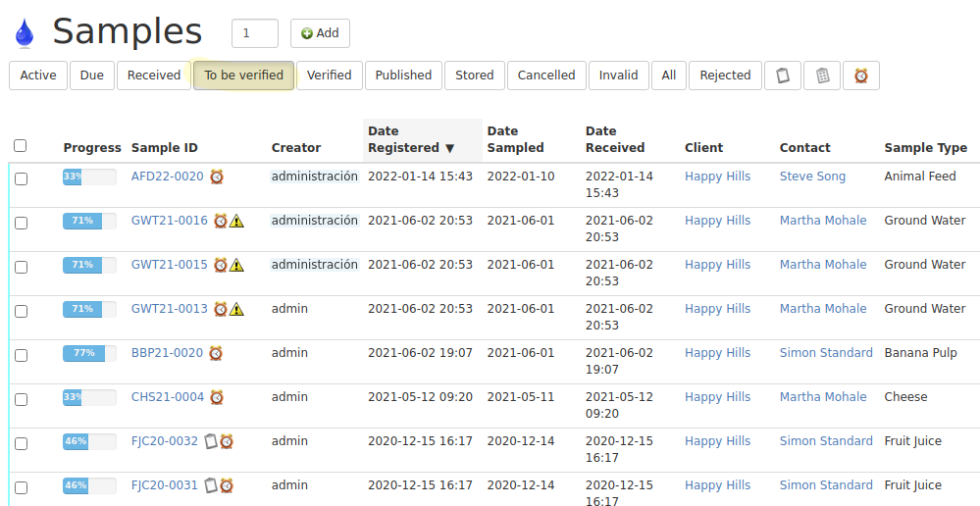Click the blue water drop Samples logo
980x506 pixels.
tap(24, 33)
